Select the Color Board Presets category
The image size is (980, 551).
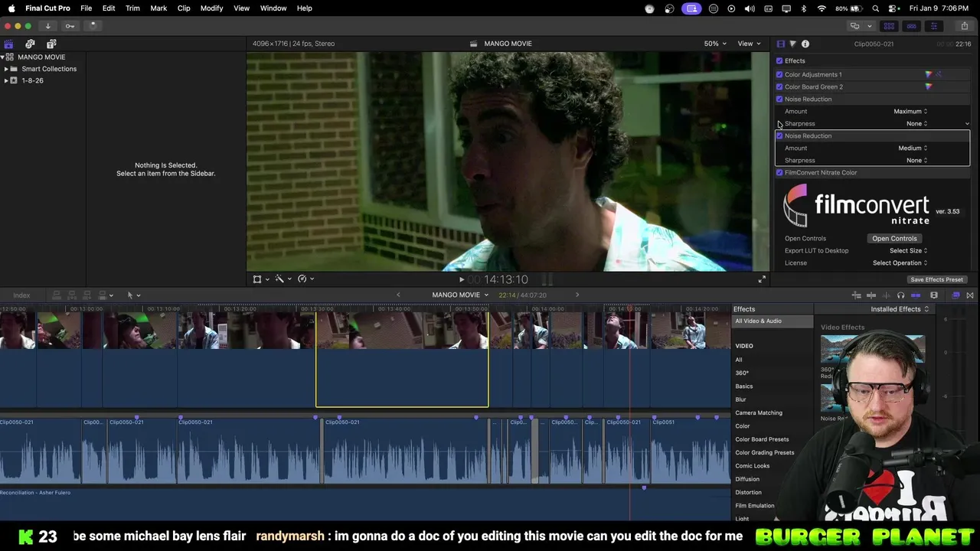pyautogui.click(x=762, y=439)
